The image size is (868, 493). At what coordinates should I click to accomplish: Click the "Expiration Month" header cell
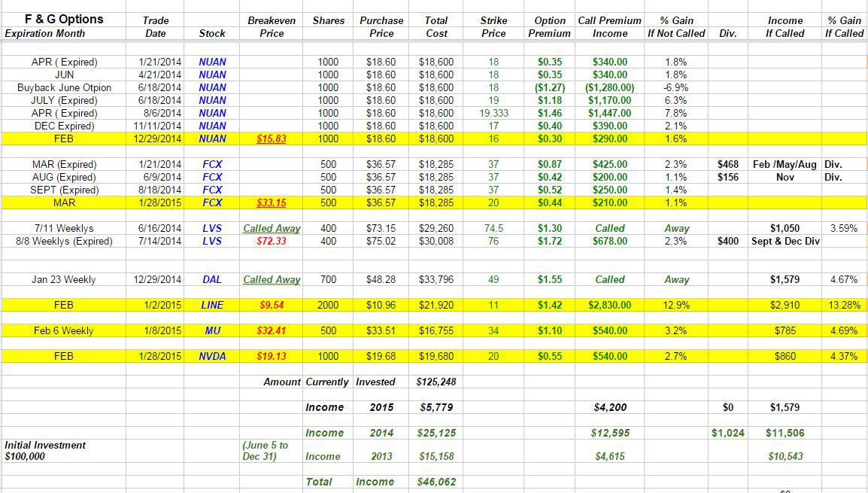coord(45,33)
